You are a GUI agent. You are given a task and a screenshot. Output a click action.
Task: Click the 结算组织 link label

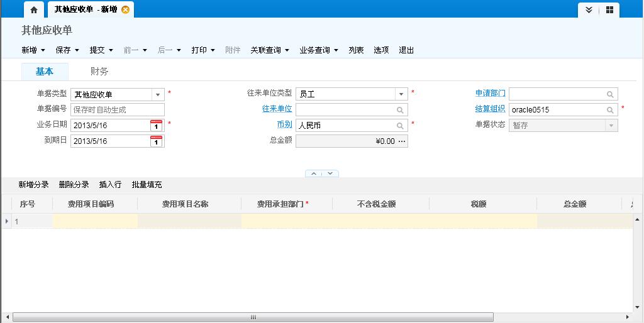pyautogui.click(x=491, y=109)
